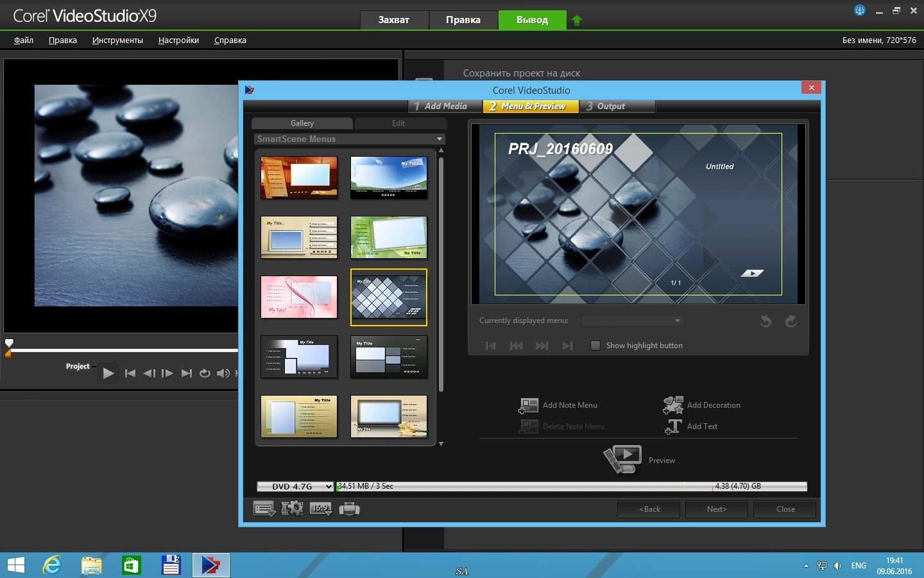The image size is (924, 578).
Task: Play the Project preview
Action: pos(108,373)
